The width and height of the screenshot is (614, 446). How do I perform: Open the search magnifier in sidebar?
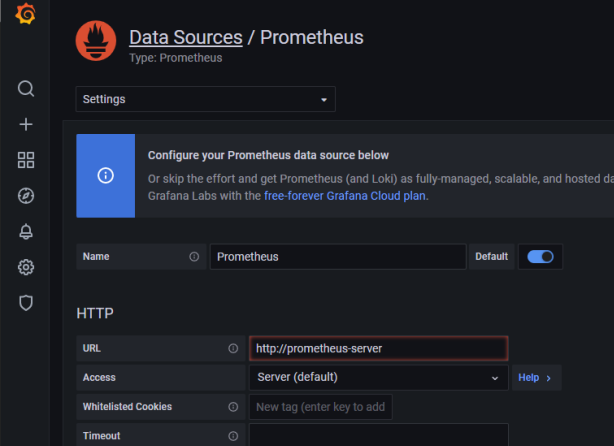coord(26,89)
